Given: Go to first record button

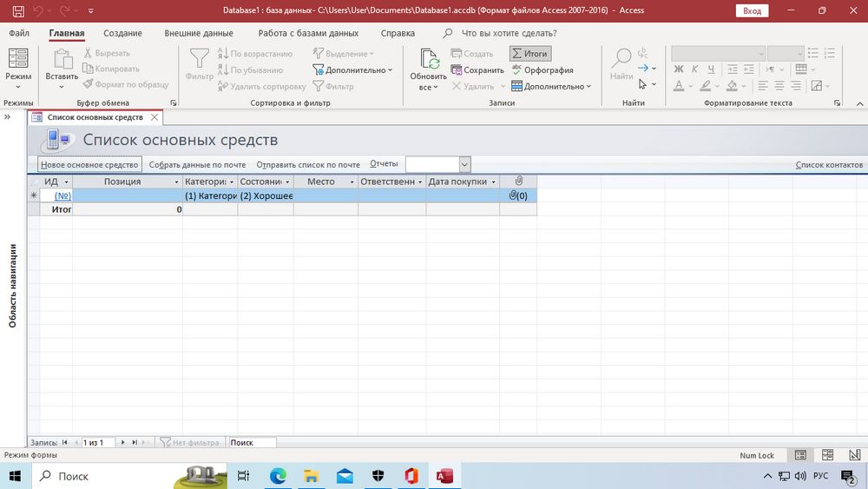Looking at the screenshot, I should 65,442.
